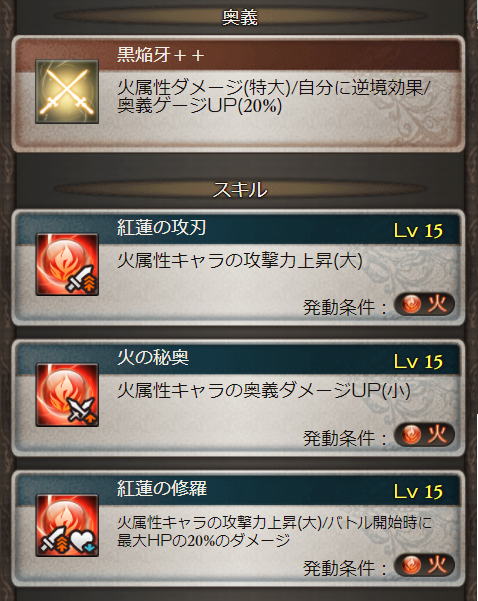This screenshot has width=478, height=601.
Task: Click fire element badge under 火の秘奥
Action: tap(424, 435)
